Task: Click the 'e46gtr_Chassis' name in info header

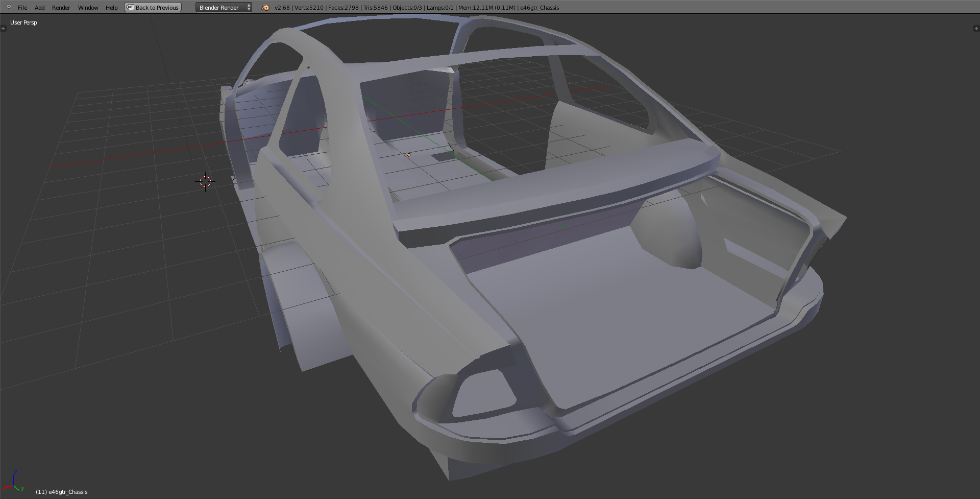Action: coord(540,8)
